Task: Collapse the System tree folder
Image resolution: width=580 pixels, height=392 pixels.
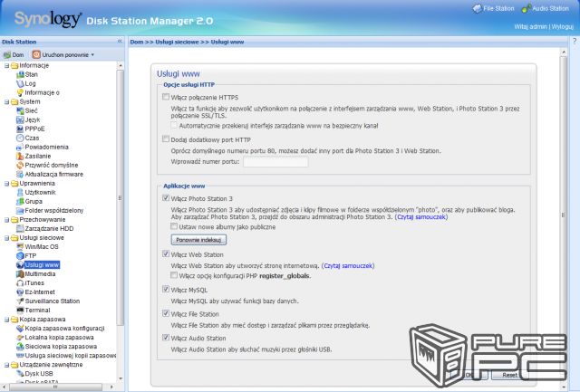Action: (x=6, y=102)
